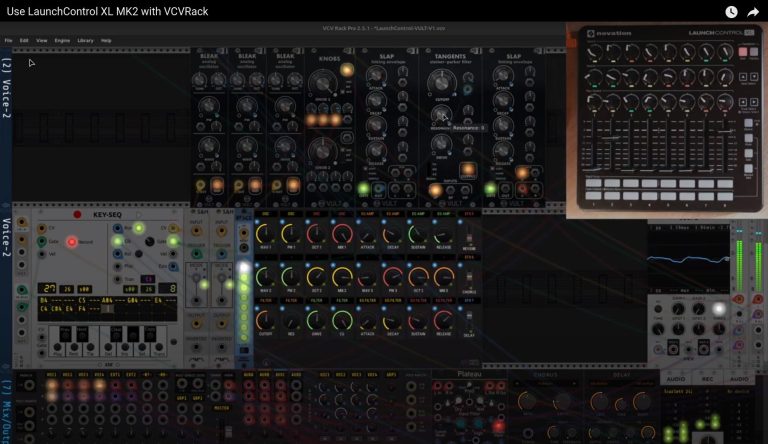Image resolution: width=768 pixels, height=444 pixels.
Task: Click the Copy black key on KEY-SEQ
Action: [149, 333]
